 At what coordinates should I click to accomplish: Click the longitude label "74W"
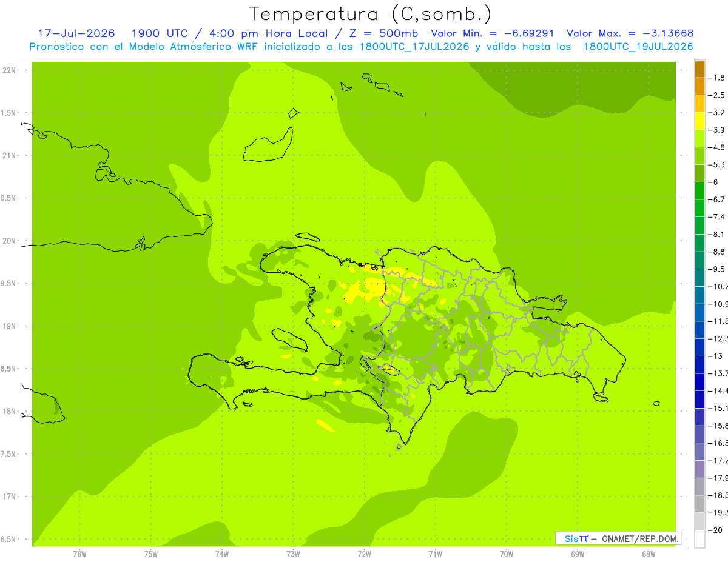coord(222,554)
